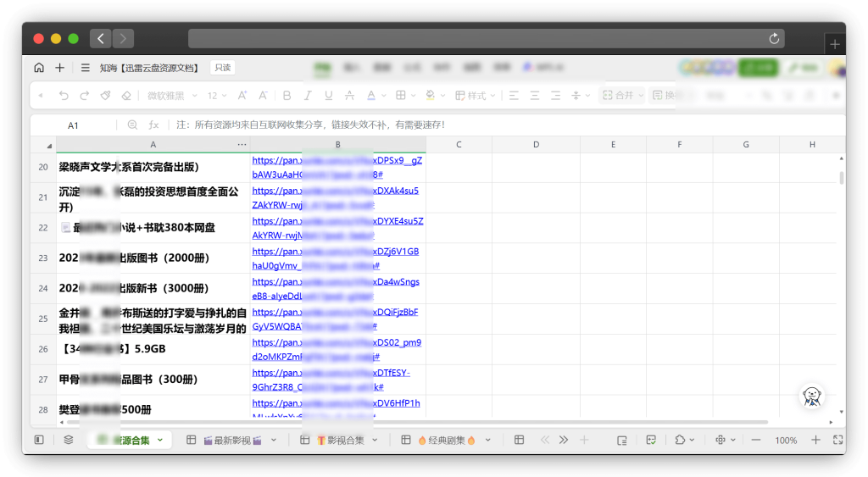This screenshot has height=477, width=868.
Task: Select the format painter brush icon
Action: click(x=105, y=96)
